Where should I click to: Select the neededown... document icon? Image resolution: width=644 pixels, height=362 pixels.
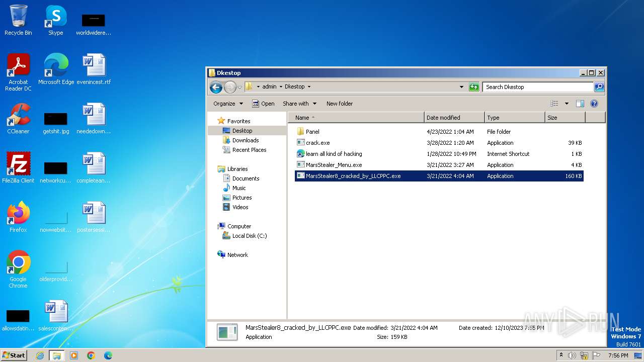94,119
